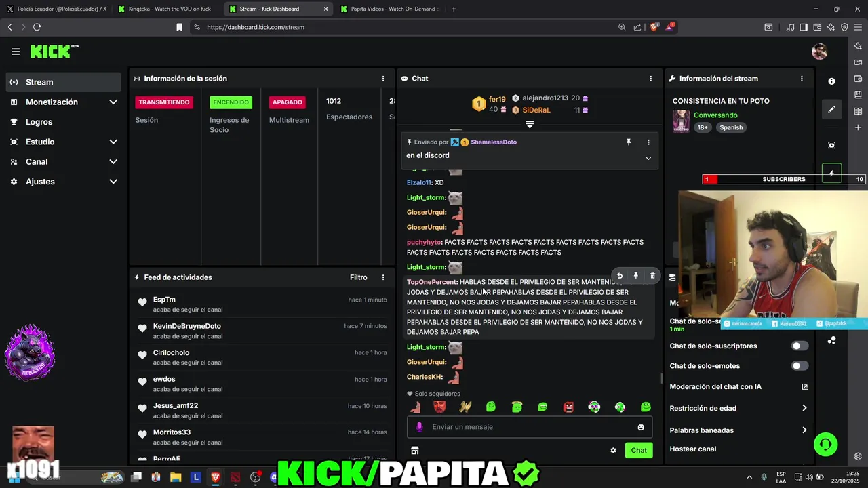The height and width of the screenshot is (488, 868).
Task: Click Hostear canal option
Action: pyautogui.click(x=693, y=449)
